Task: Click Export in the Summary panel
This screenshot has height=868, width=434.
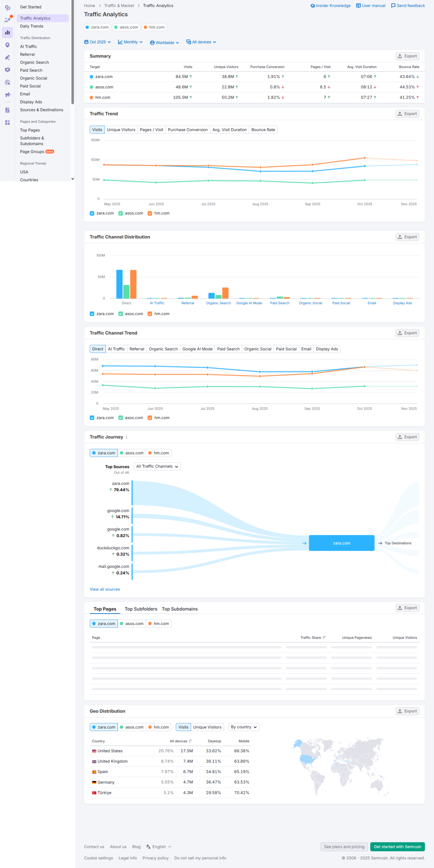Action: 407,56
